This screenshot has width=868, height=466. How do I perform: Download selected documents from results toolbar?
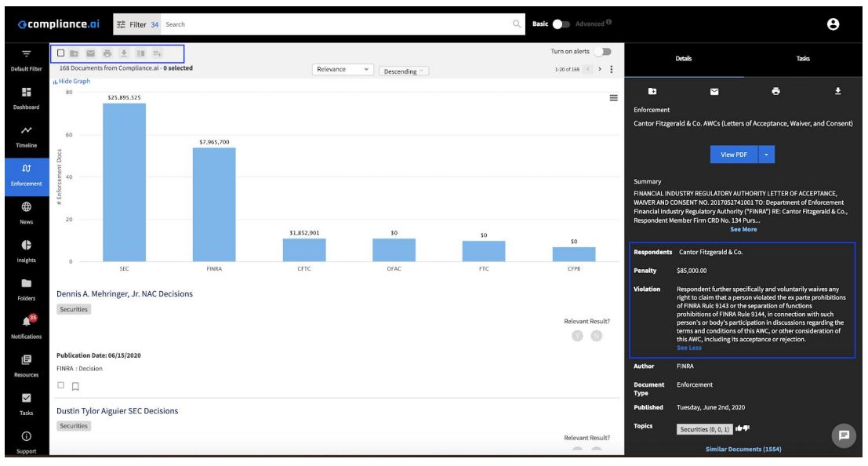124,53
